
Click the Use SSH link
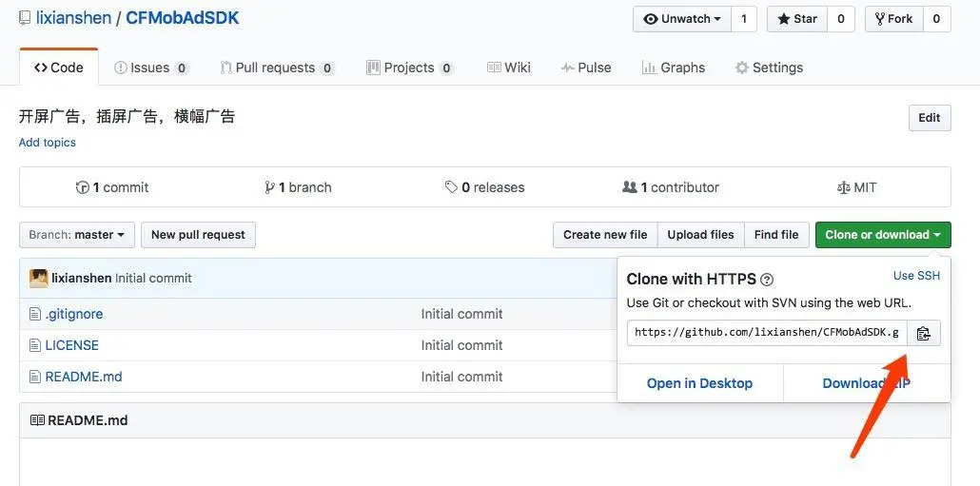[916, 276]
